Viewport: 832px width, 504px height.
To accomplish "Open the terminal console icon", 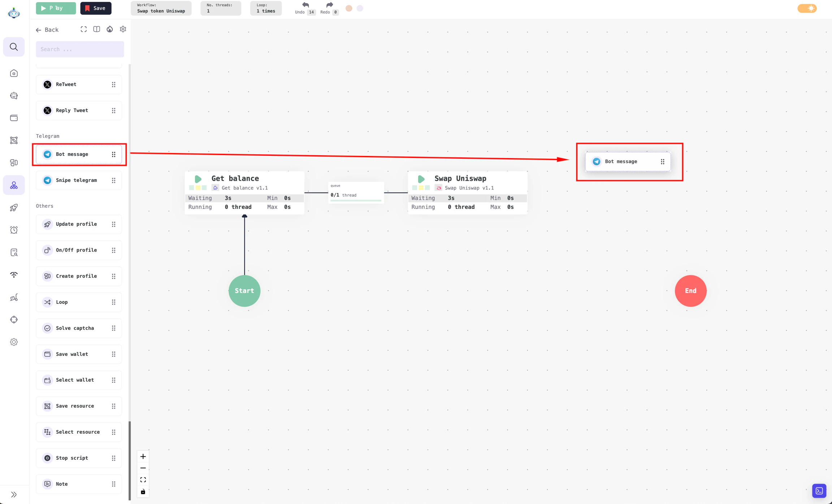I will [x=819, y=491].
